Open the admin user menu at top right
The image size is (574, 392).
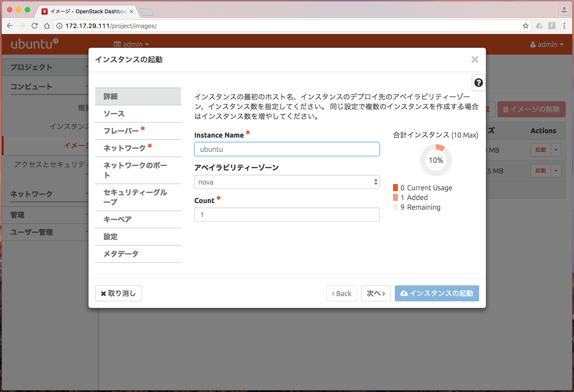click(x=547, y=44)
